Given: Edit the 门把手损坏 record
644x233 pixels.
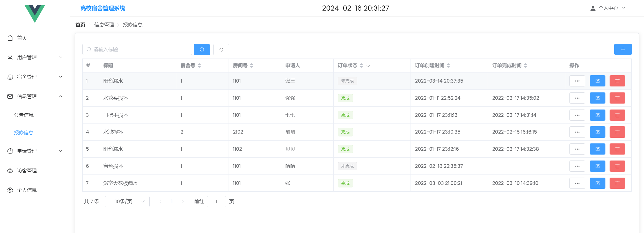Looking at the screenshot, I should (x=597, y=115).
